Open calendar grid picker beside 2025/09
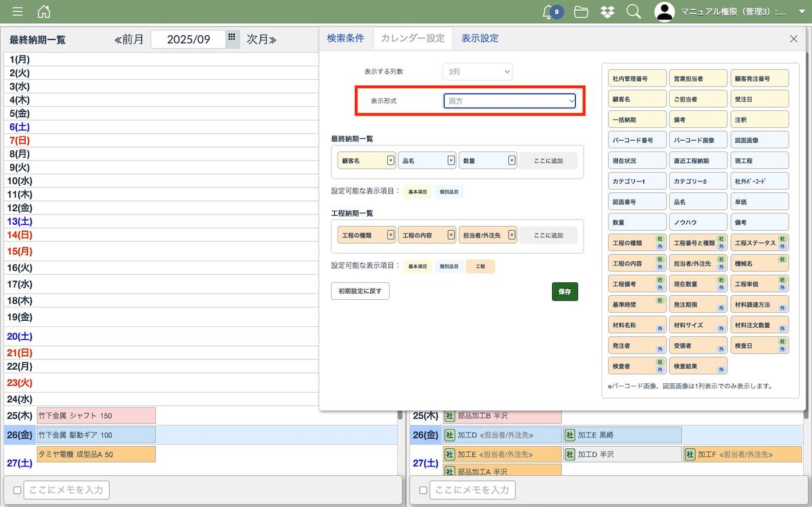 coord(232,39)
